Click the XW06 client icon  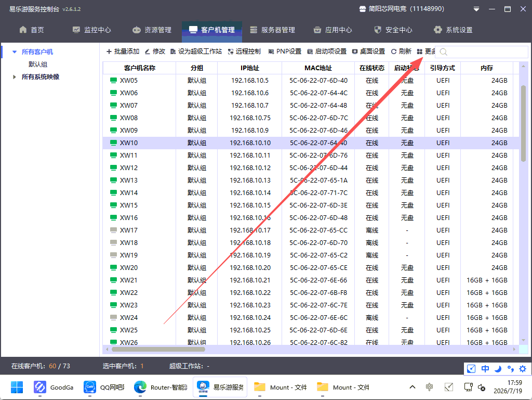coord(113,93)
